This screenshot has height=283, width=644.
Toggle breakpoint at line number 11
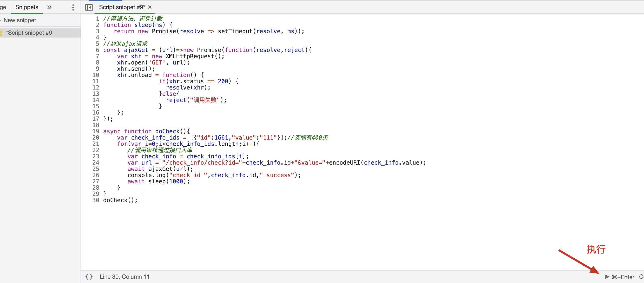[96, 81]
